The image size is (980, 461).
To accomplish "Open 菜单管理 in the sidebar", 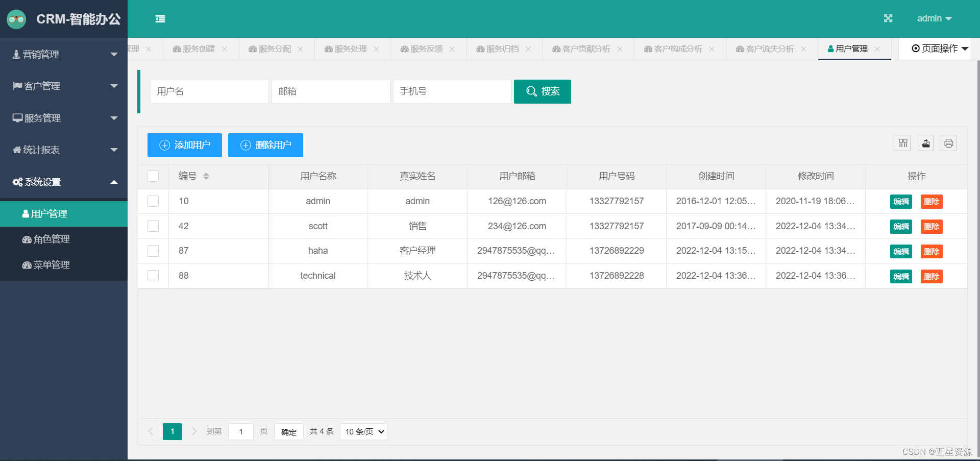I will (51, 264).
